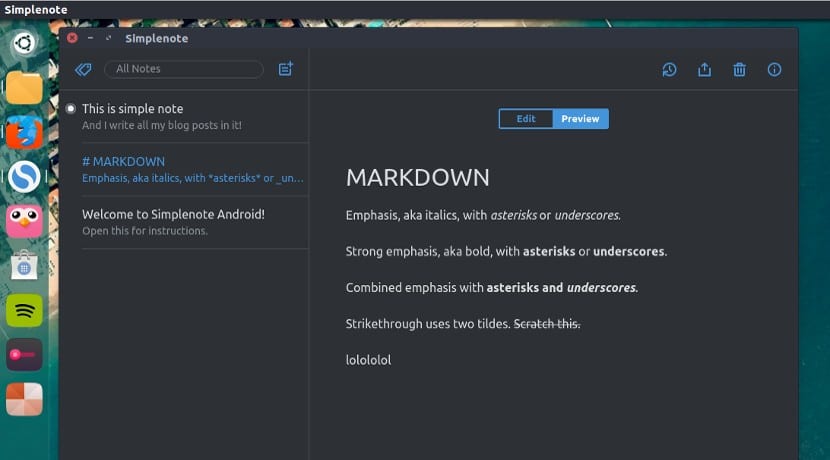
Task: Maximize the Simplenote window
Action: [109, 38]
